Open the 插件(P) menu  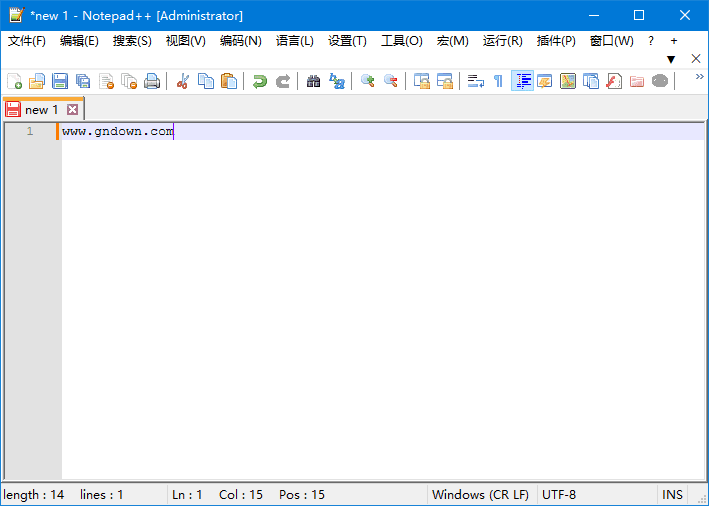click(x=556, y=41)
